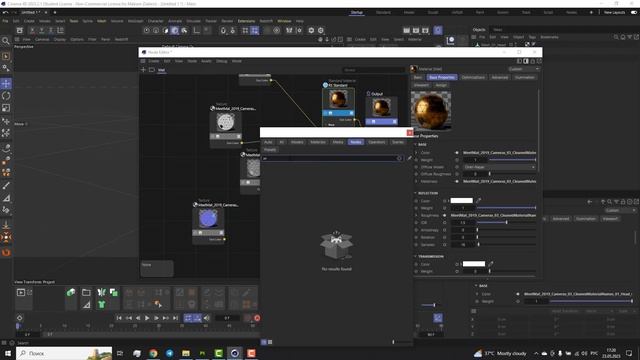Viewport: 640px width, 360px height.
Task: Select the Scale tool in left toolbar
Action: tap(6, 108)
